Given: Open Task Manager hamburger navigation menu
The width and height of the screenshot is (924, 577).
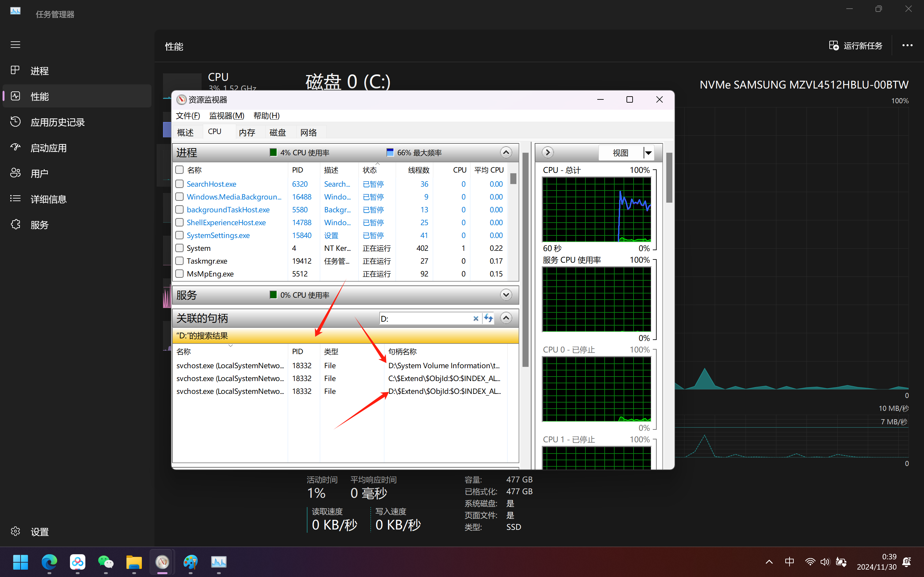Looking at the screenshot, I should click(15, 45).
